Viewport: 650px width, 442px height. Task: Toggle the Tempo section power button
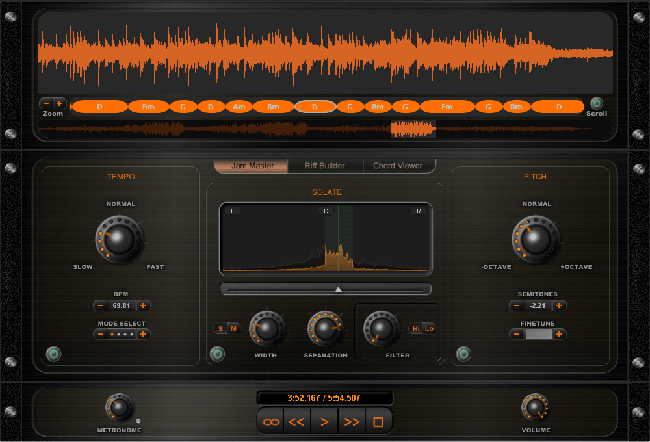tap(53, 354)
